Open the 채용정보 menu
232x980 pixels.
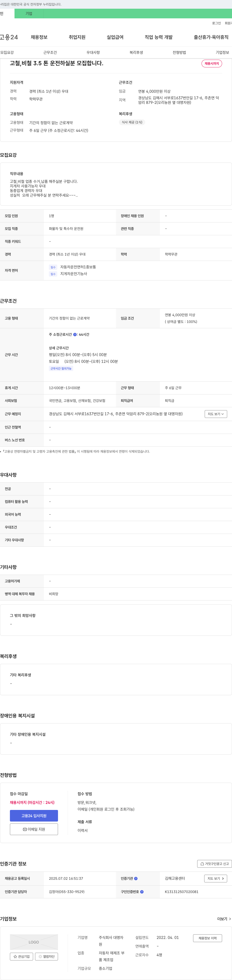point(39,37)
